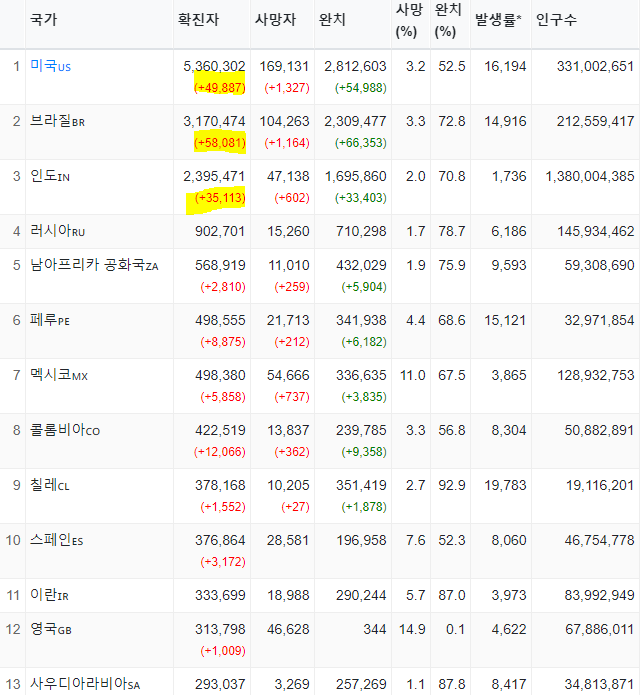Click India recovered value 1,695,860
Viewport: 642px width, 695px height.
[x=355, y=176]
